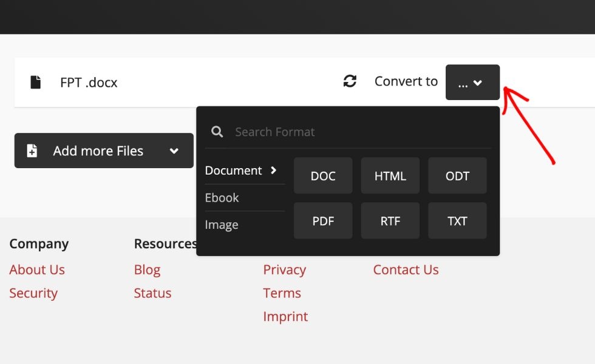This screenshot has width=595, height=364.
Task: Select DOC as the output format
Action: tap(323, 175)
